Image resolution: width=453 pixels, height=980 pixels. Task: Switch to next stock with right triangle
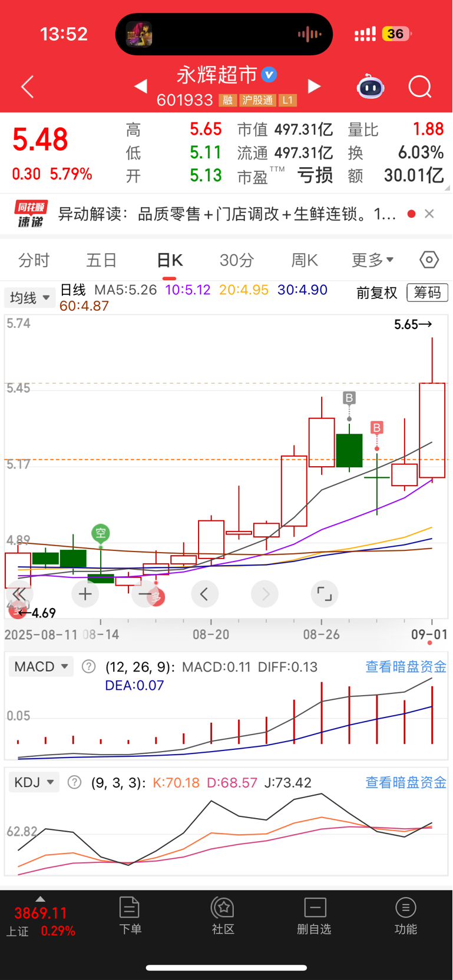(315, 87)
